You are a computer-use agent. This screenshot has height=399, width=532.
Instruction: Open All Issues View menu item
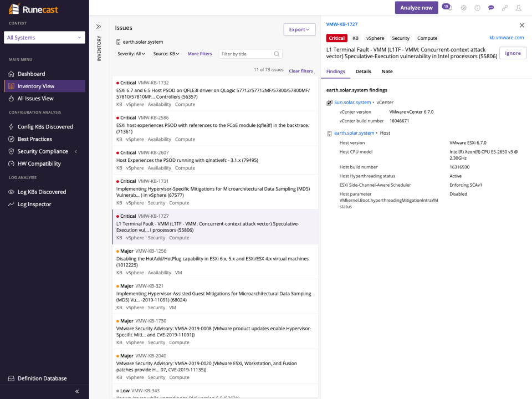(x=44, y=99)
